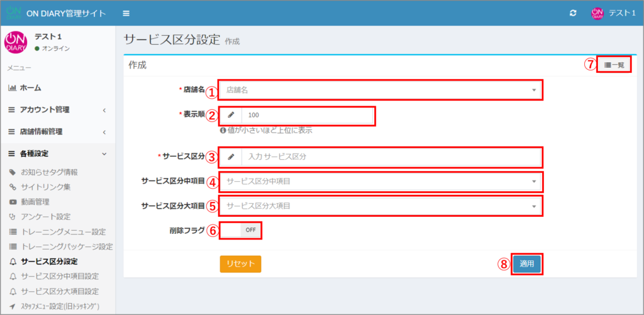
Task: Select トレーニングメニュー設定 in sidebar
Action: [x=62, y=232]
